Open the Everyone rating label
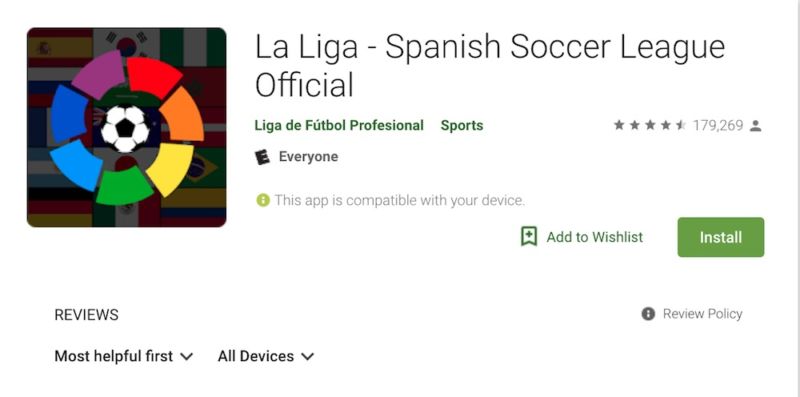This screenshot has height=397, width=800. click(308, 157)
